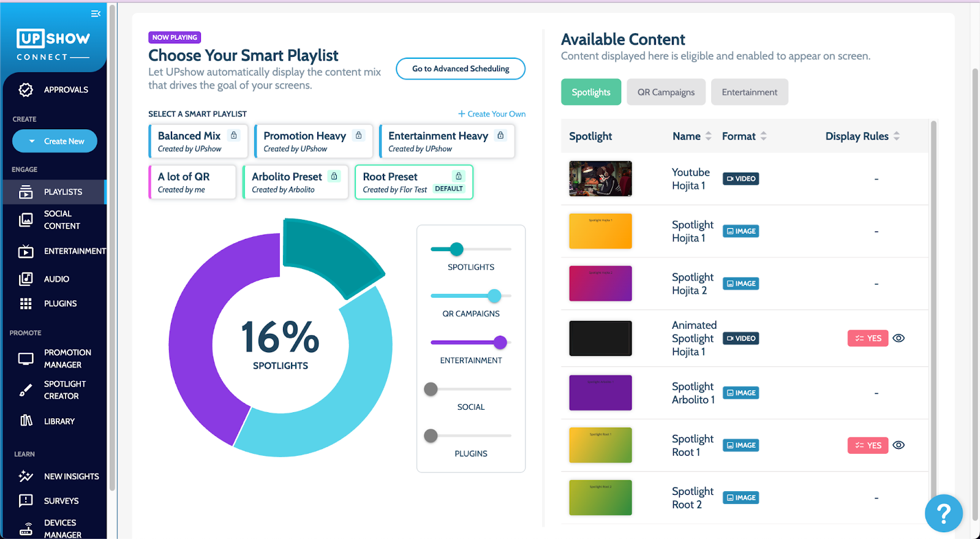
Task: Click Go to Advanced Scheduling button
Action: click(x=461, y=69)
